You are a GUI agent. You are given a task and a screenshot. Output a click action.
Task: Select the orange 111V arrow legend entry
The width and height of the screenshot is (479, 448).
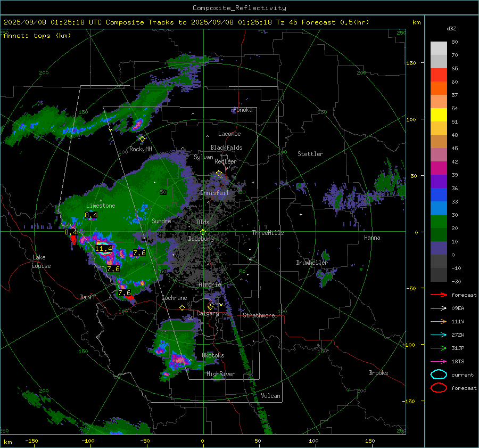439,321
